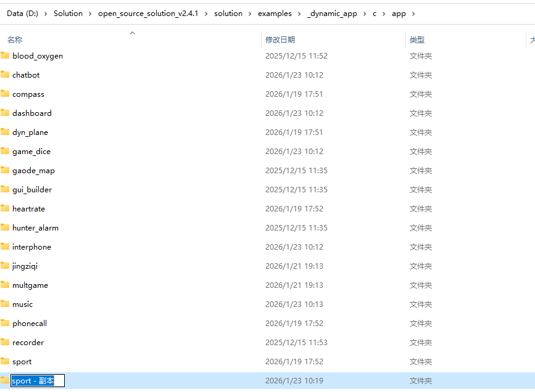Viewport: 535px width, 392px height.
Task: Select the heartrate folder name
Action: point(28,208)
